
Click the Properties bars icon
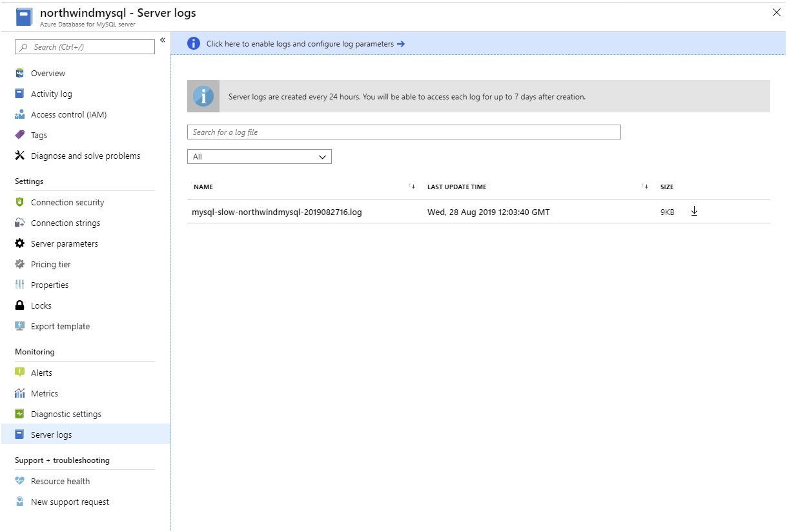pyautogui.click(x=19, y=285)
